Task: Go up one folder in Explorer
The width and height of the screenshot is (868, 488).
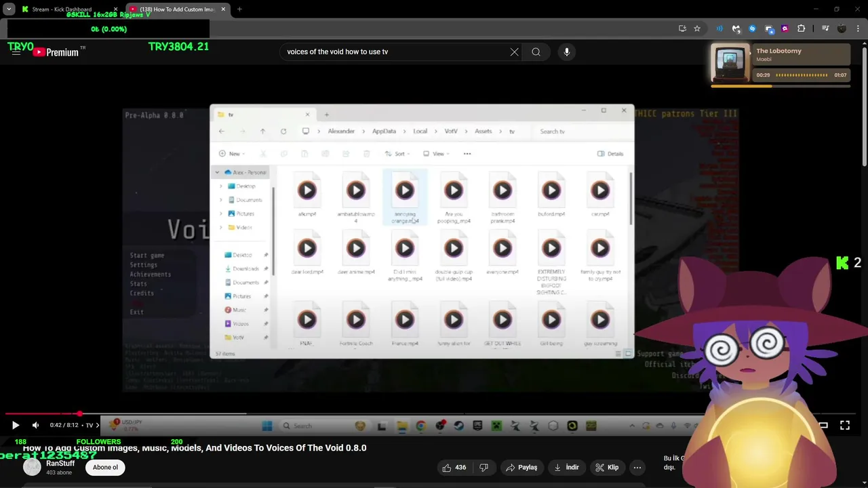Action: point(262,131)
